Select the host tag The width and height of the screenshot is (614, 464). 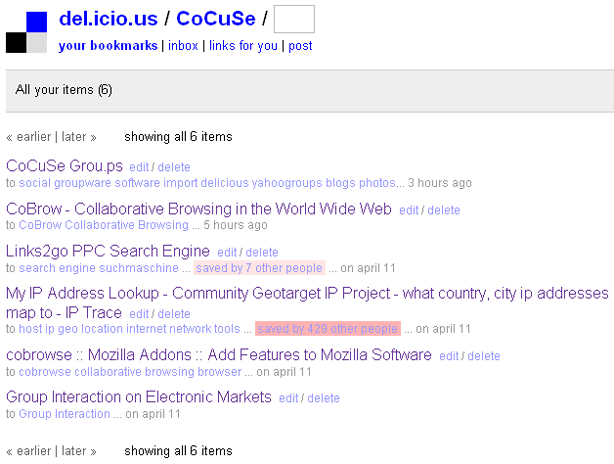pos(30,329)
